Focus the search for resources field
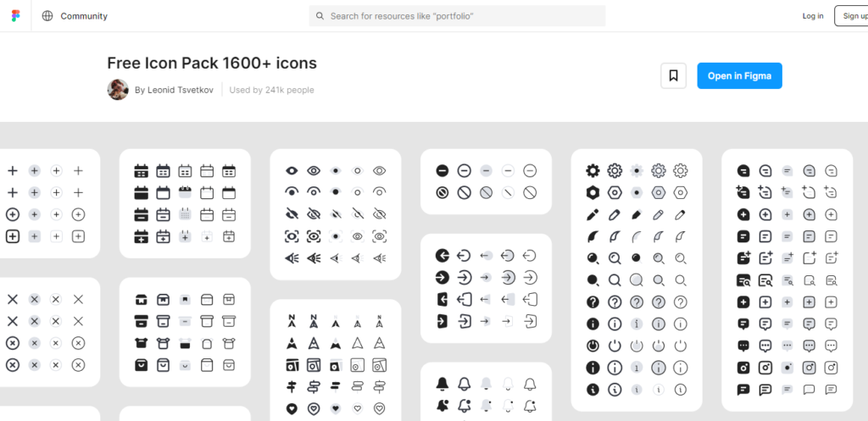The image size is (868, 421). pyautogui.click(x=457, y=16)
